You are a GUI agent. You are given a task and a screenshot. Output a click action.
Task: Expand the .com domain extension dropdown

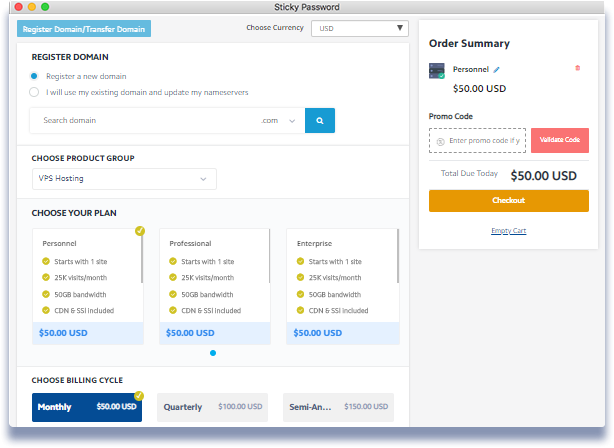click(279, 120)
